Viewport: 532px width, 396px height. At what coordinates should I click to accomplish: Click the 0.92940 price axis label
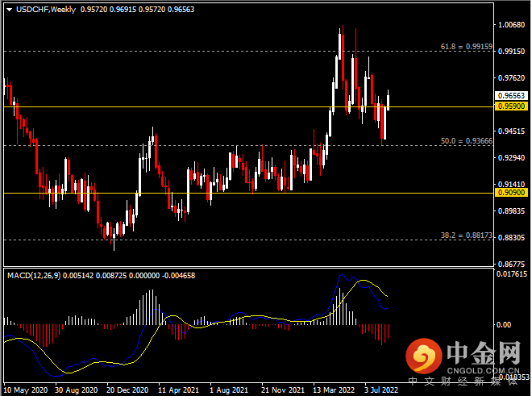pos(511,157)
